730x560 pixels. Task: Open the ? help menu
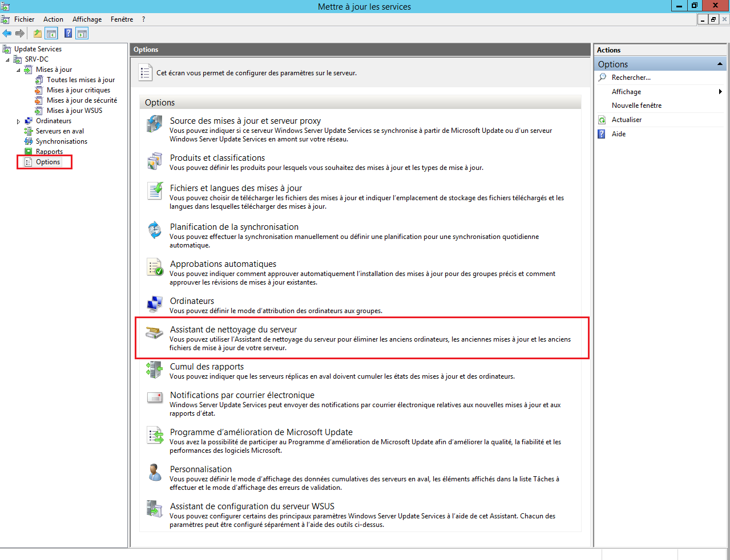coord(144,19)
